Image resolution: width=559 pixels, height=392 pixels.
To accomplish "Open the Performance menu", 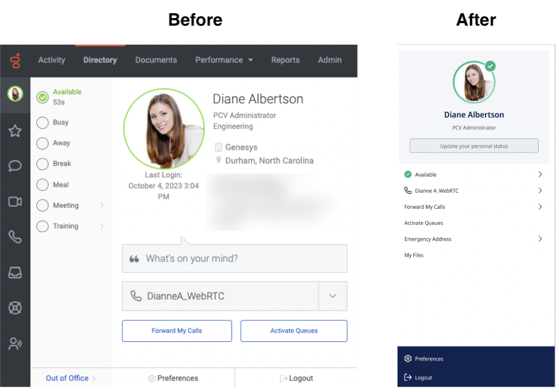I will coord(224,60).
